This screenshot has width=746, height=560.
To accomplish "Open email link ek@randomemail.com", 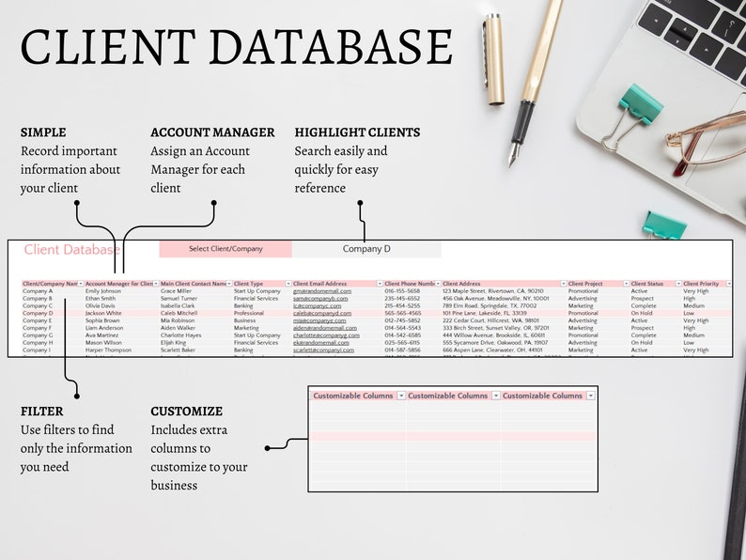I will tap(320, 343).
